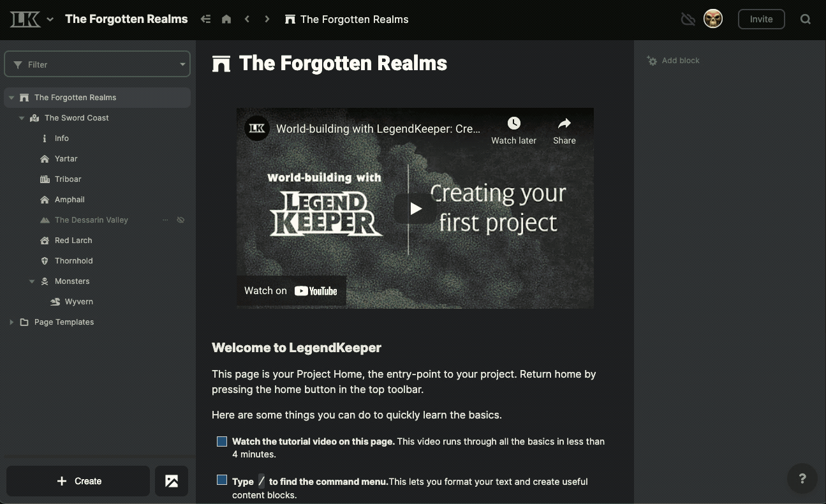Image resolution: width=826 pixels, height=504 pixels.
Task: Open the project switcher chevron beside logo
Action: (50, 19)
